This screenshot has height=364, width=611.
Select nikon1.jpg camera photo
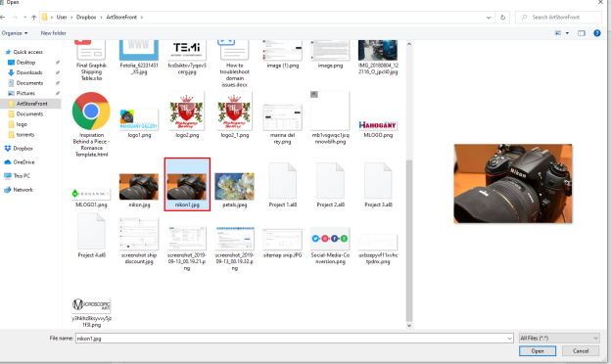tap(187, 185)
